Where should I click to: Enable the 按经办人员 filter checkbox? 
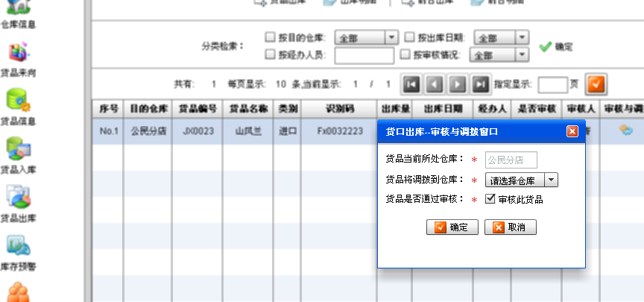269,54
